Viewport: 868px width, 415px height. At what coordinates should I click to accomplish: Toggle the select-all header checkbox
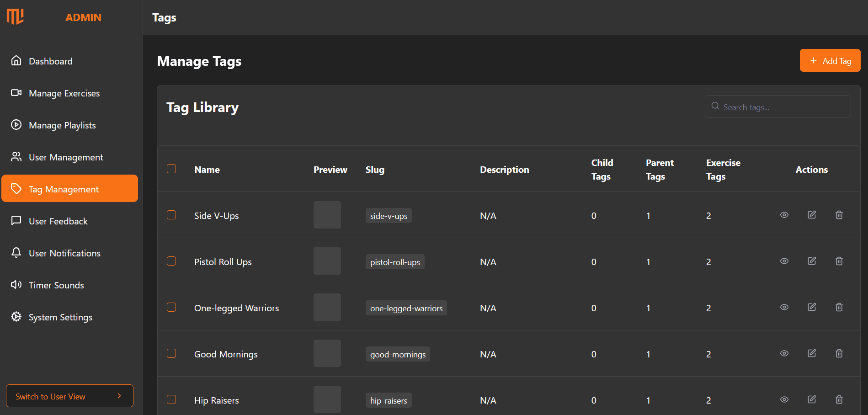pos(171,169)
